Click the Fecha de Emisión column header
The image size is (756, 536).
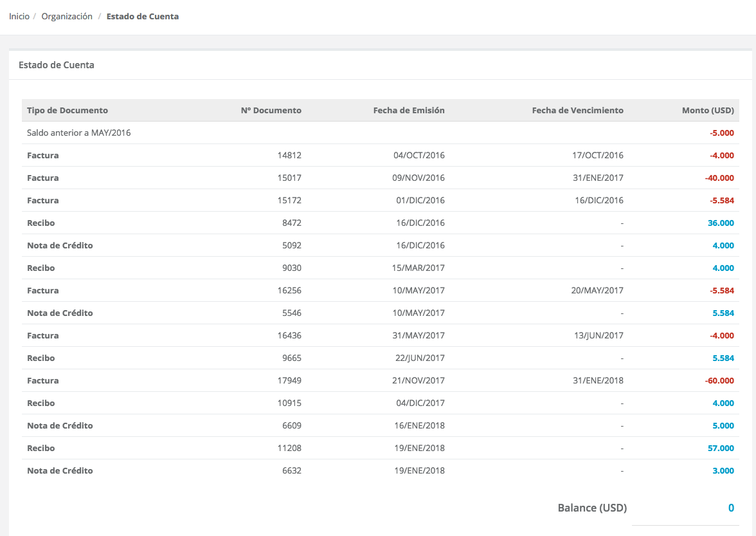click(408, 110)
